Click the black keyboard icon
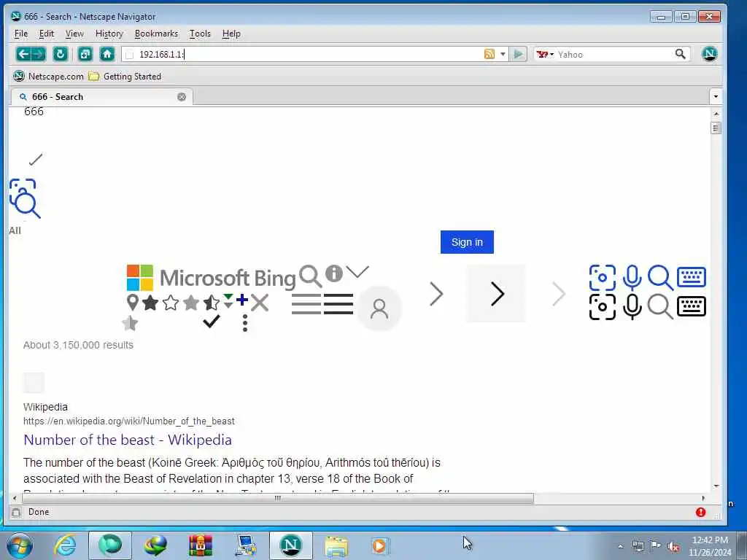The image size is (747, 560). (x=692, y=306)
